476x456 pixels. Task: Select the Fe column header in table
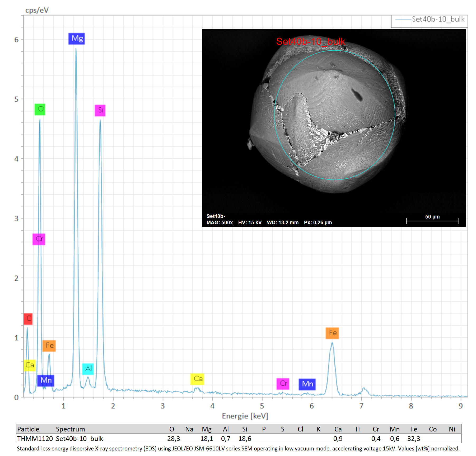coord(414,429)
